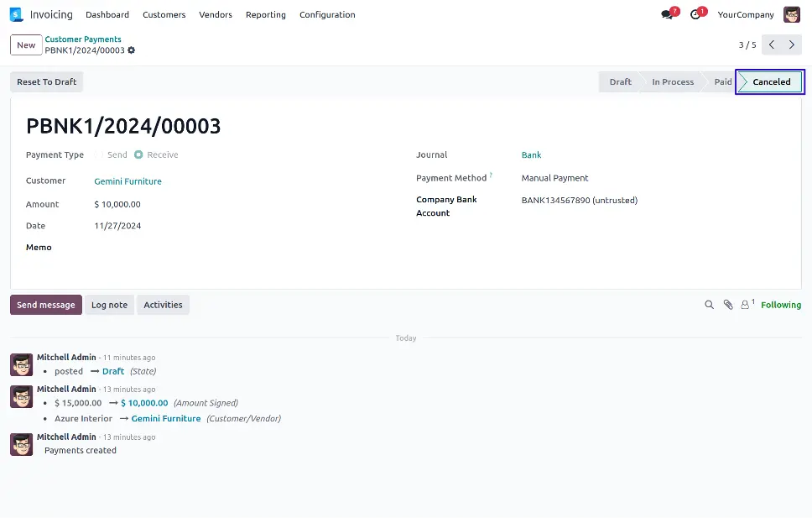Go to the next record arrow
This screenshot has width=812, height=518.
792,44
